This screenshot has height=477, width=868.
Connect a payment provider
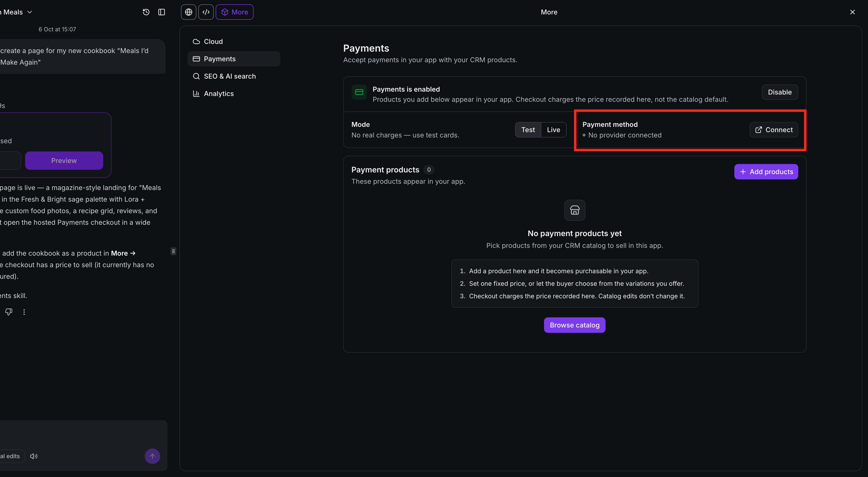click(x=774, y=130)
